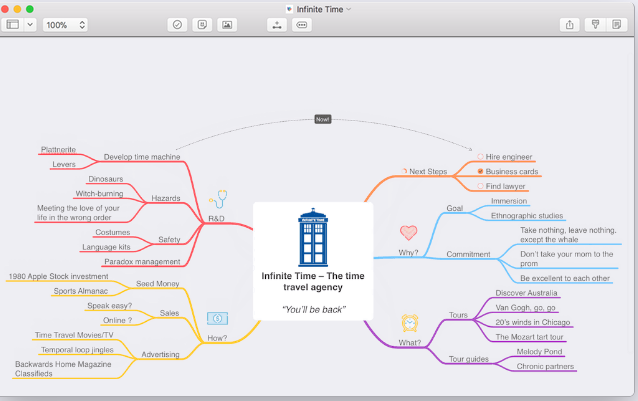
Task: Select the TARDIS image in central node
Action: [x=313, y=238]
